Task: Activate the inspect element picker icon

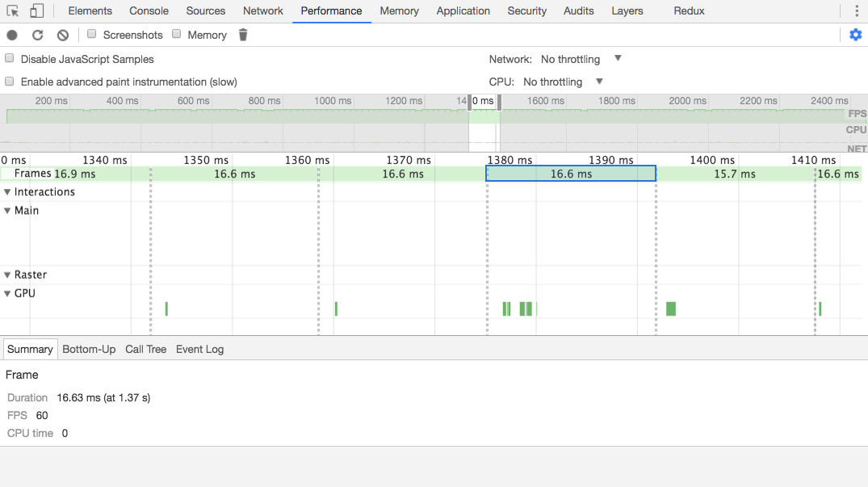Action: tap(12, 10)
